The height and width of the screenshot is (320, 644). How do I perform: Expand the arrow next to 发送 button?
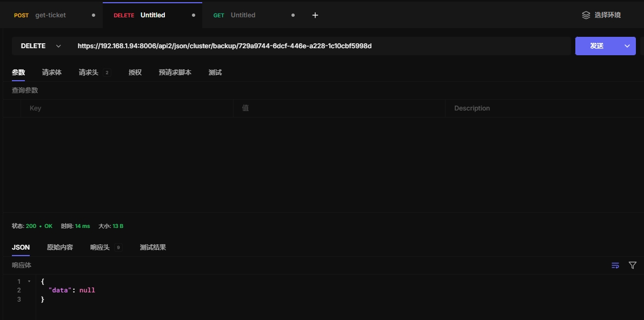click(x=627, y=46)
